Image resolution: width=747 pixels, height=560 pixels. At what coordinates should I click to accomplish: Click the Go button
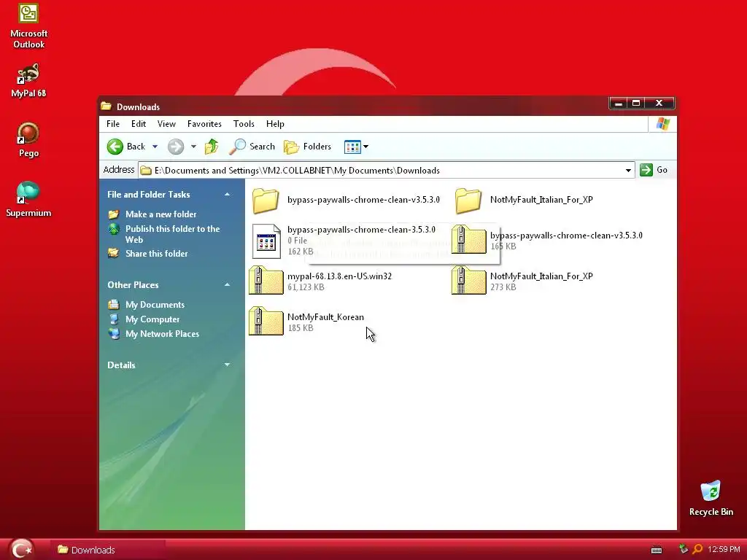pos(654,170)
